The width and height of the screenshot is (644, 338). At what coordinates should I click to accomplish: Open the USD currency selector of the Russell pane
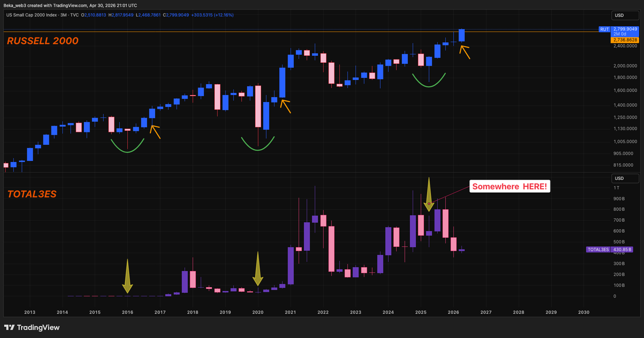625,15
